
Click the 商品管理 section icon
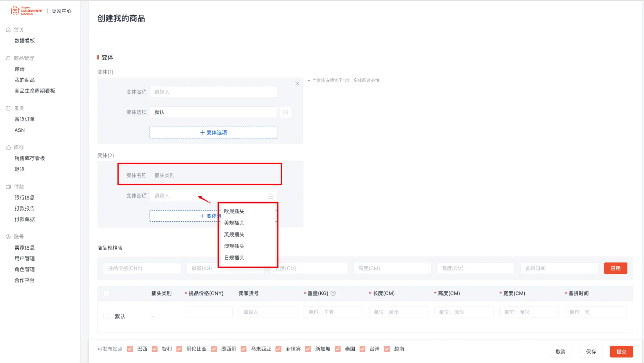(x=8, y=58)
